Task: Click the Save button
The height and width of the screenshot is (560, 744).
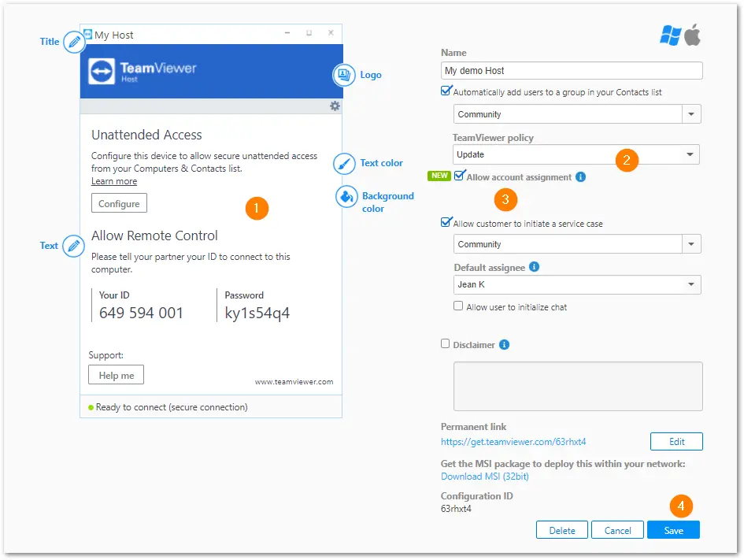Action: point(674,530)
